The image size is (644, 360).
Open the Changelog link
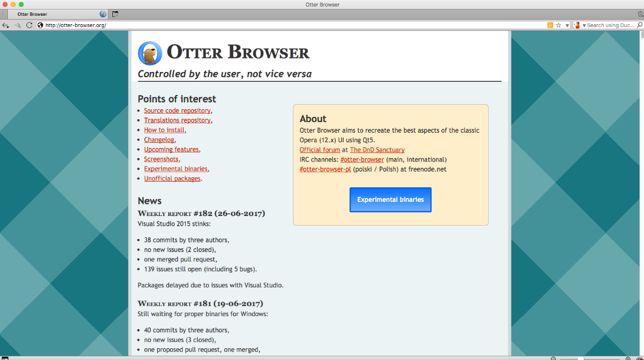point(159,139)
